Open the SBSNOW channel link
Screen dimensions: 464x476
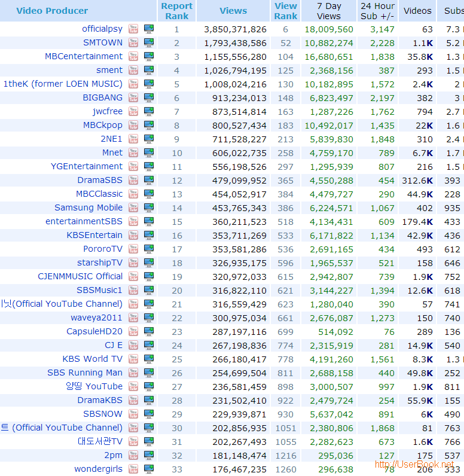coord(103,414)
